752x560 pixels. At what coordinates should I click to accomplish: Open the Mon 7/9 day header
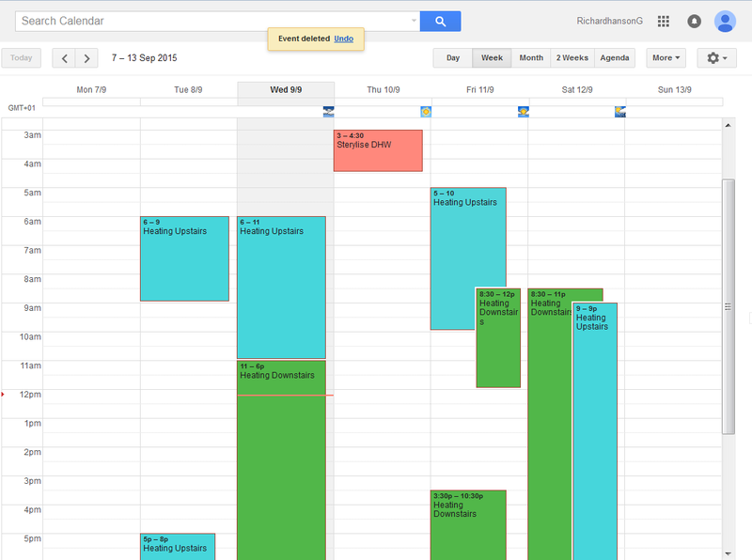(x=91, y=89)
